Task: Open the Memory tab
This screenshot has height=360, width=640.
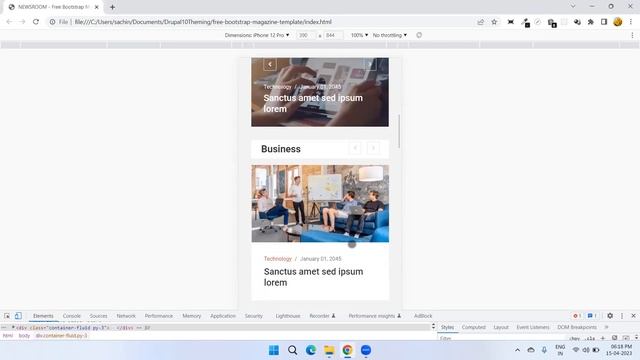Action: pyautogui.click(x=192, y=316)
